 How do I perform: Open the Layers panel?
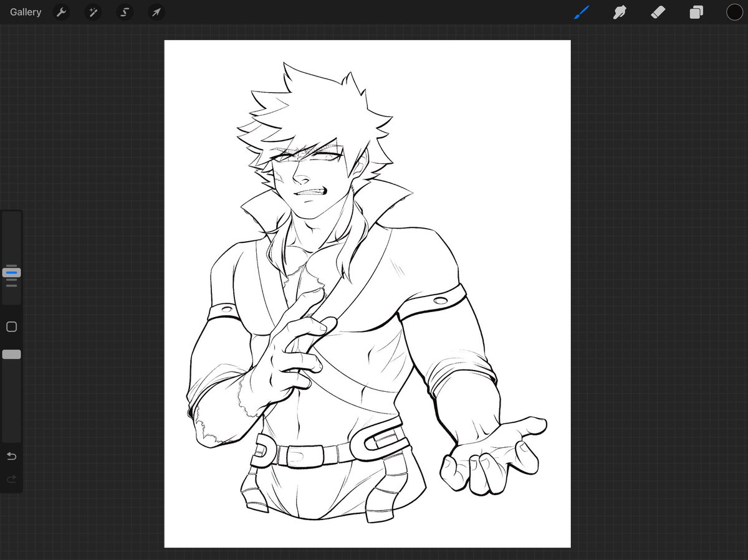[697, 12]
